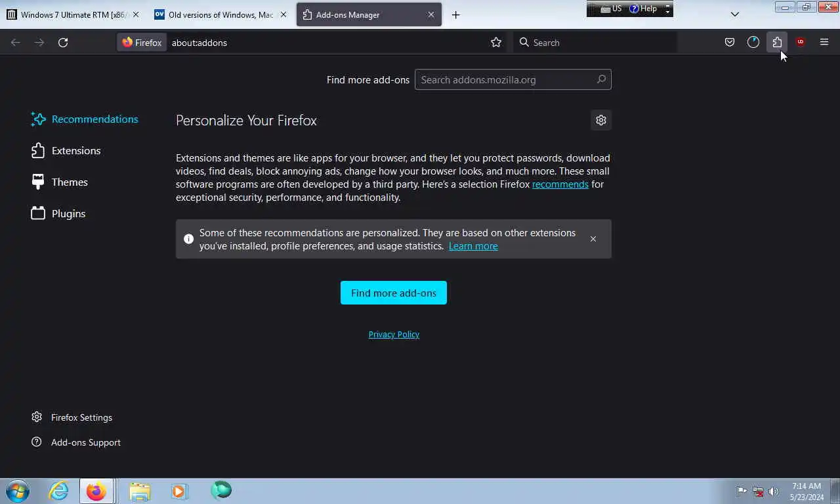Open Extensions category in sidebar
This screenshot has width=840, height=504.
click(x=66, y=150)
